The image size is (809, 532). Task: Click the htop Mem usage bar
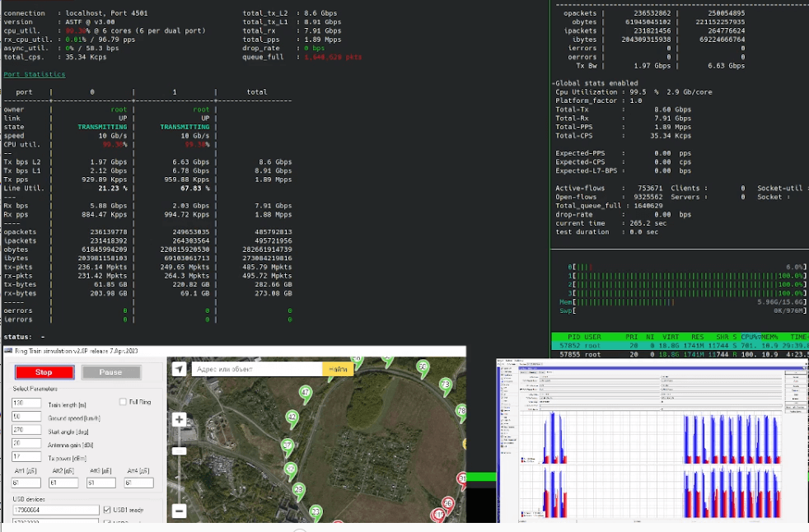[x=682, y=302]
